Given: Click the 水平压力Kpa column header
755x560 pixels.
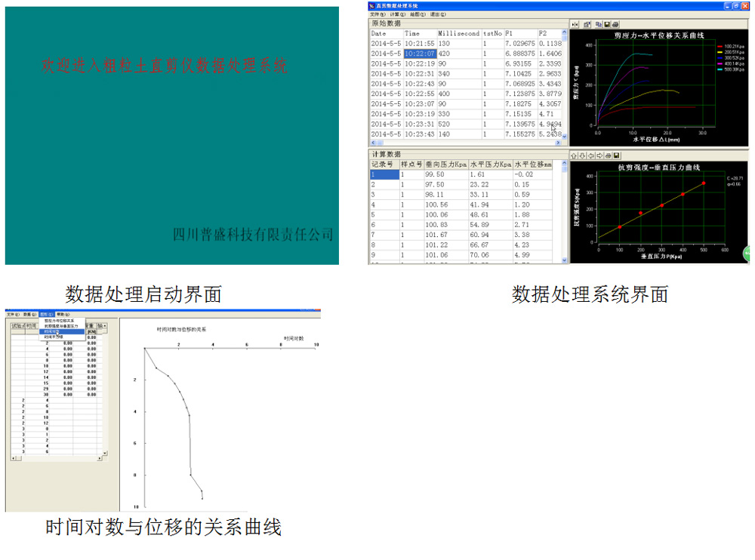Looking at the screenshot, I should click(491, 165).
